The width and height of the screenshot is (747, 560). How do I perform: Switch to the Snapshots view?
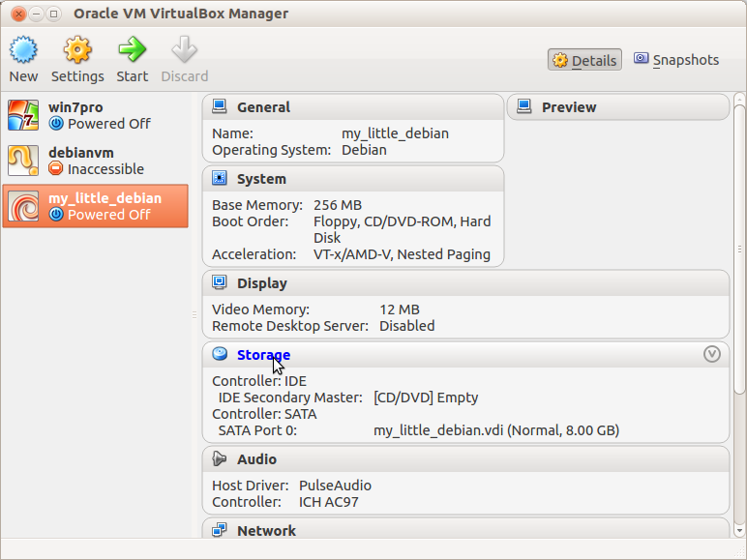[676, 60]
